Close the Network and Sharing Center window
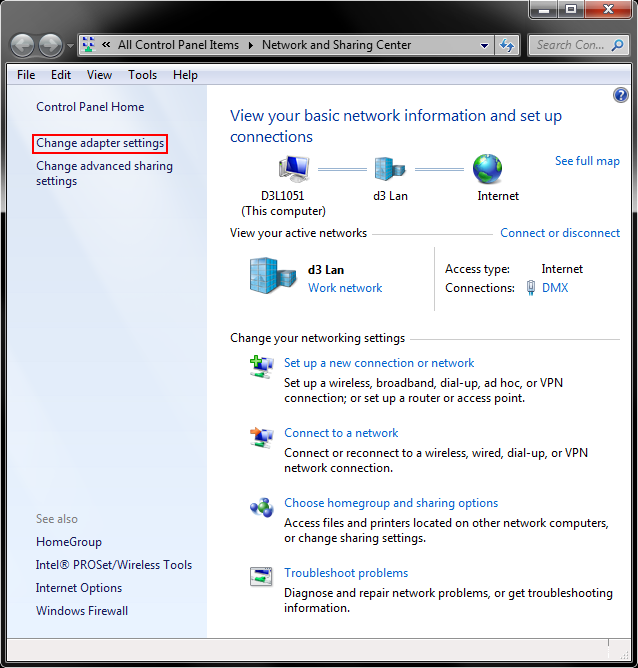638x668 pixels. (x=608, y=9)
